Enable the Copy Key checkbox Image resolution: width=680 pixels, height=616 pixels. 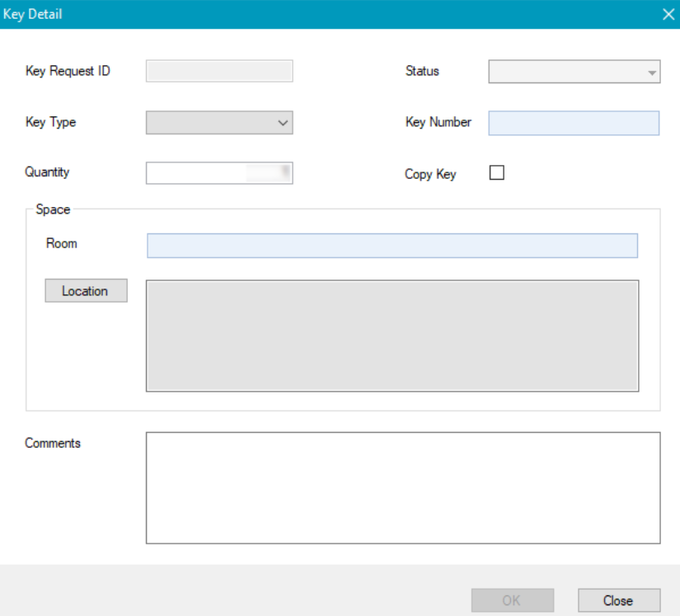(x=497, y=173)
